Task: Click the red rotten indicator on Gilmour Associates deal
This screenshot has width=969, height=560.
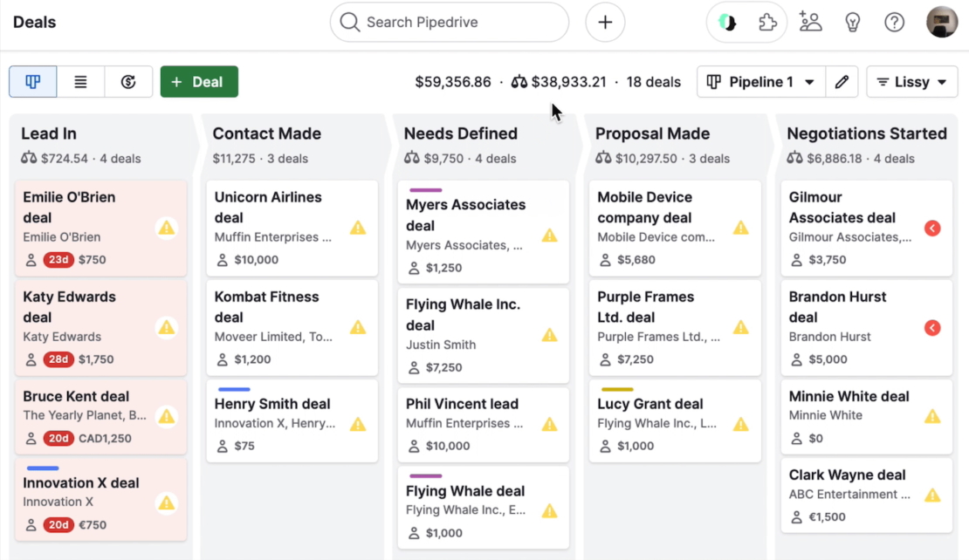Action: pyautogui.click(x=932, y=228)
